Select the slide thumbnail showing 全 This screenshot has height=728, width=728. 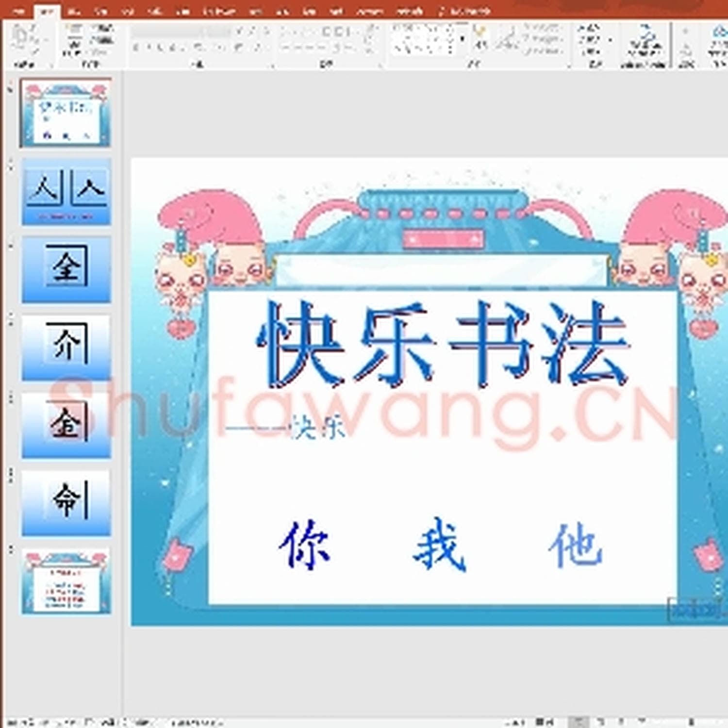click(66, 270)
